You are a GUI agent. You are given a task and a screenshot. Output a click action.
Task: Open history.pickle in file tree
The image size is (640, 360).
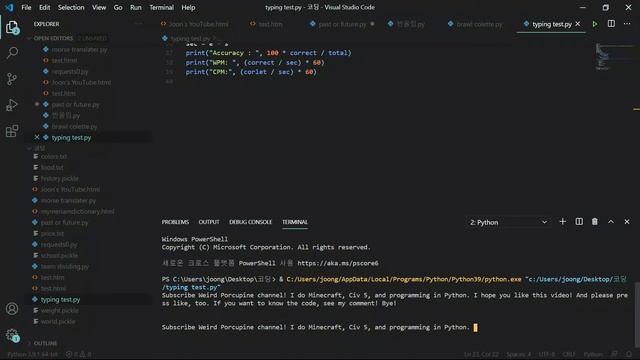pyautogui.click(x=60, y=178)
